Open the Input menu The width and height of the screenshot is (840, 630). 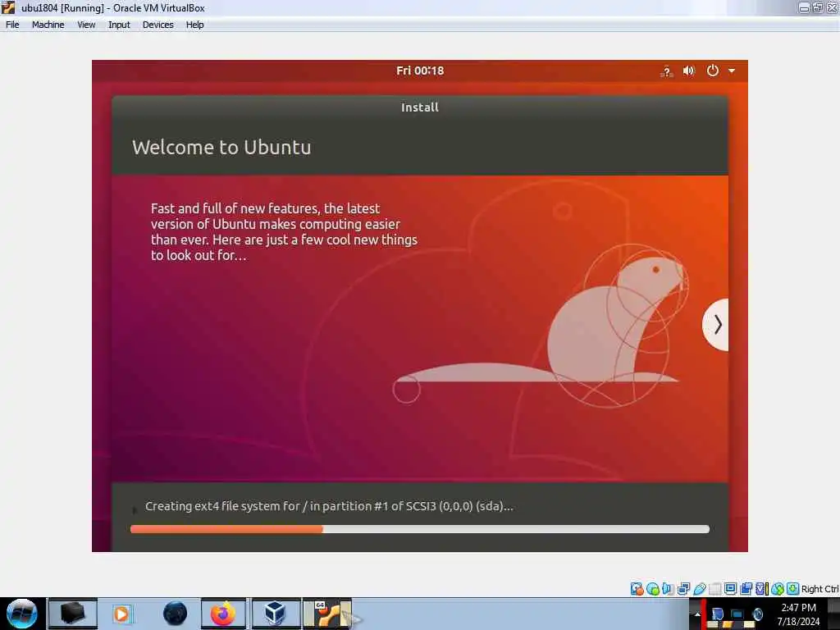(119, 25)
